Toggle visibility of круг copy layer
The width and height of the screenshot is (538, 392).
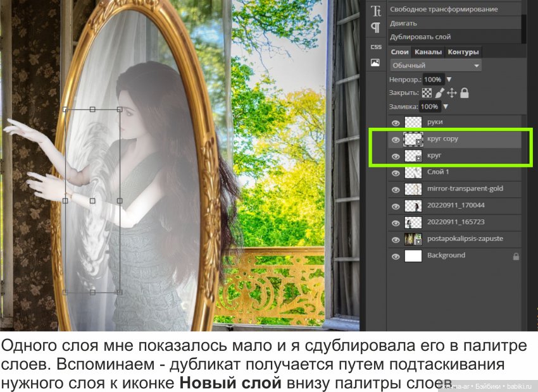tap(396, 138)
